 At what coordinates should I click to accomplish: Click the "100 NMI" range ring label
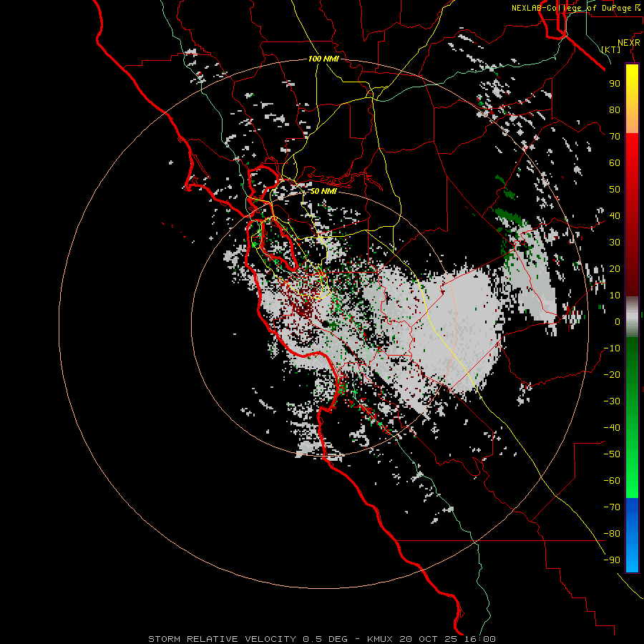pyautogui.click(x=323, y=59)
